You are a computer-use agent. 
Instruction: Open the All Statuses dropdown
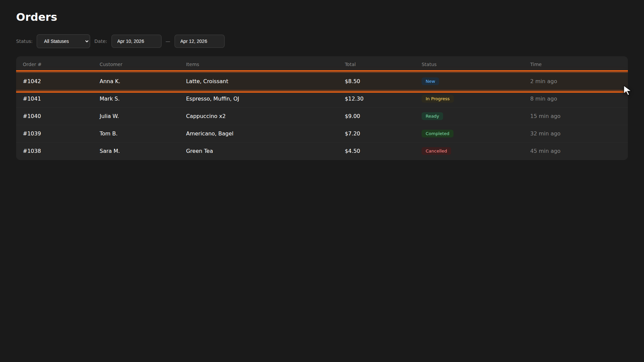click(63, 41)
